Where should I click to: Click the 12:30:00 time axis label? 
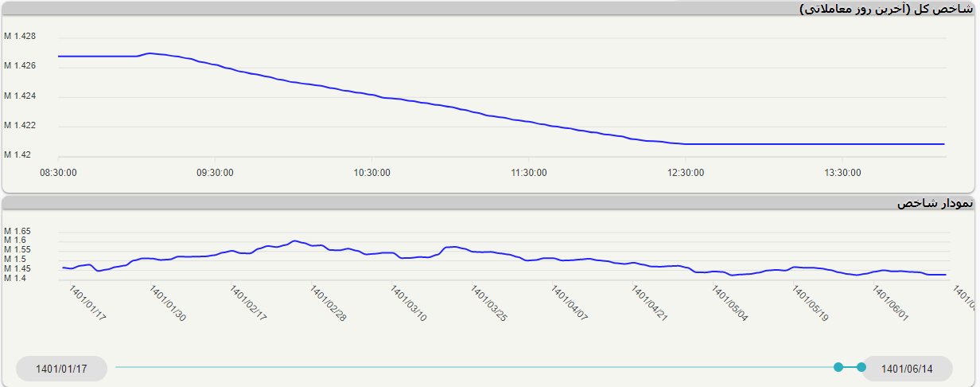[x=686, y=172]
